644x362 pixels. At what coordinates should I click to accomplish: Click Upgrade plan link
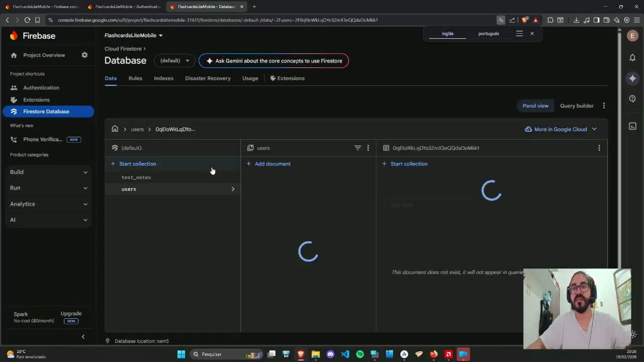pos(71,314)
